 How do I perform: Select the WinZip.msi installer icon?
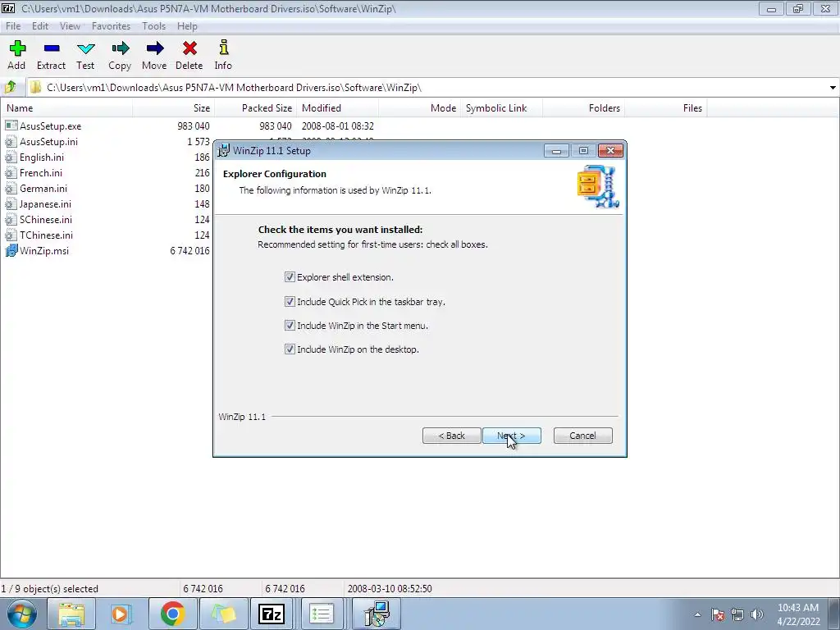click(11, 250)
